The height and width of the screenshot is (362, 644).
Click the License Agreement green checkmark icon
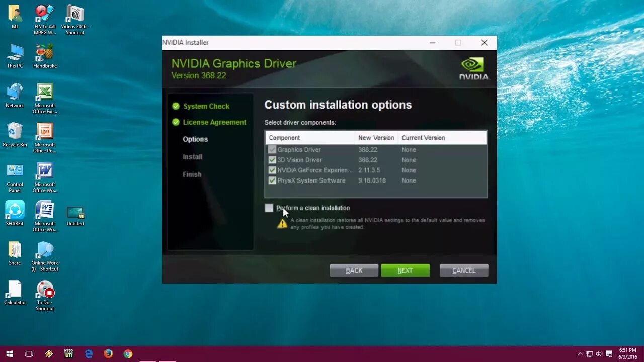[x=176, y=122]
